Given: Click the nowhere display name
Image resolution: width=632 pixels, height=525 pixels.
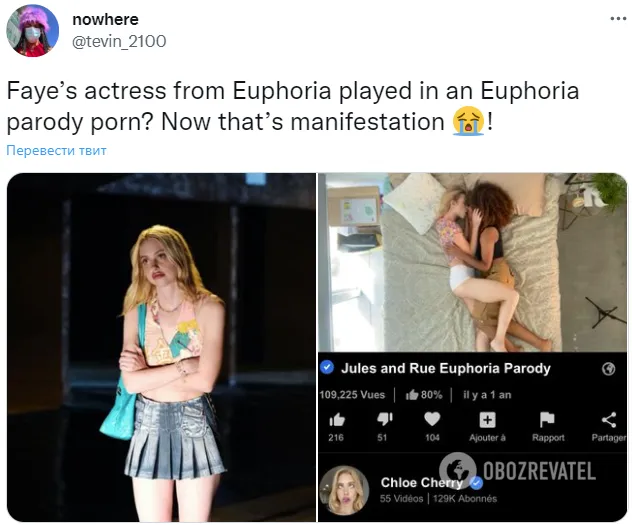Looking at the screenshot, I should coord(105,19).
